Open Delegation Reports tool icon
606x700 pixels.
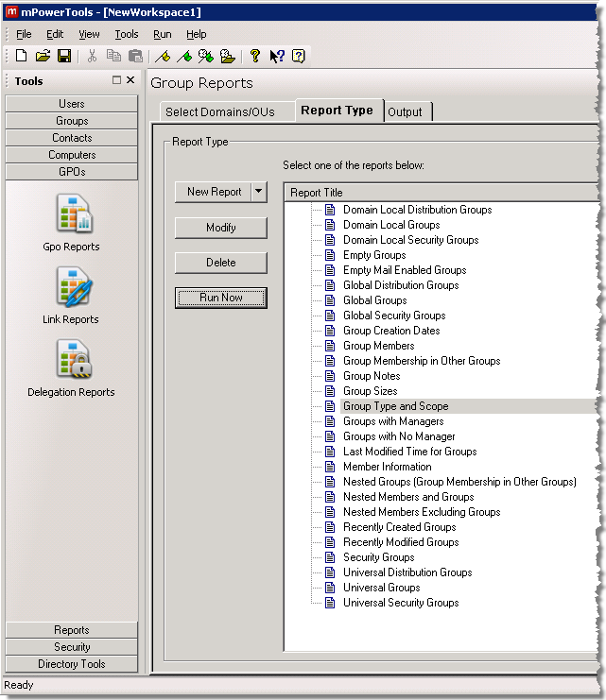point(74,359)
